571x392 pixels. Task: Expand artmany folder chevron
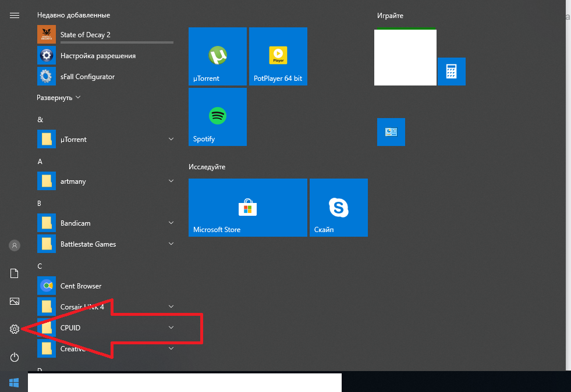(x=171, y=181)
